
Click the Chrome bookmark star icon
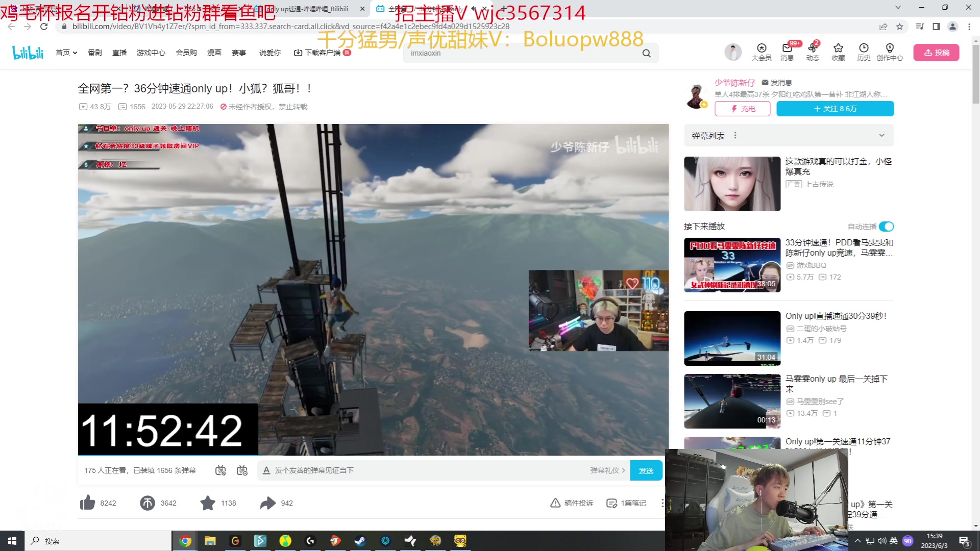(899, 27)
